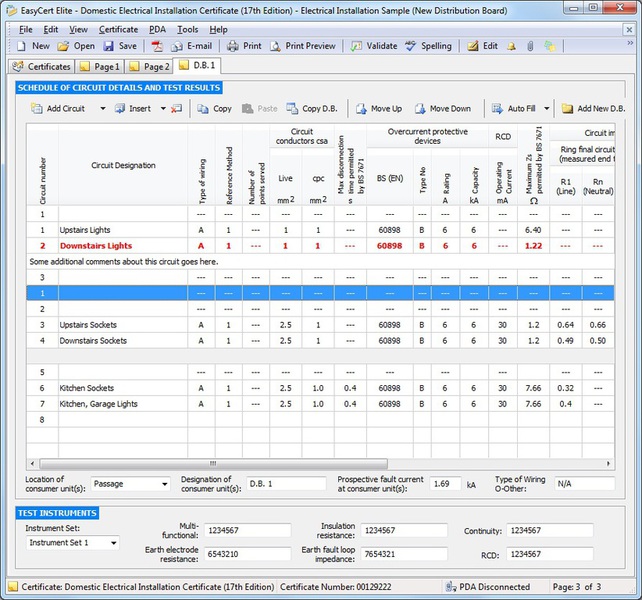Send certificate via E-mail button
This screenshot has width=642, height=600.
click(x=190, y=46)
